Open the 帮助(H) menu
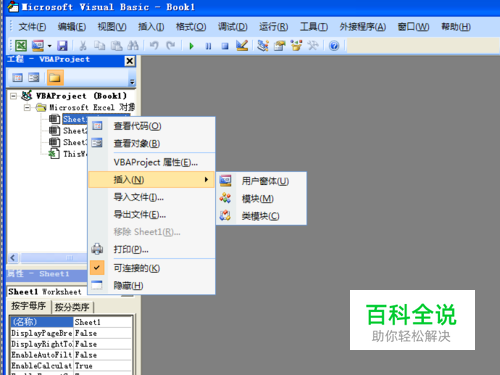The height and width of the screenshot is (375, 500). pos(456,27)
